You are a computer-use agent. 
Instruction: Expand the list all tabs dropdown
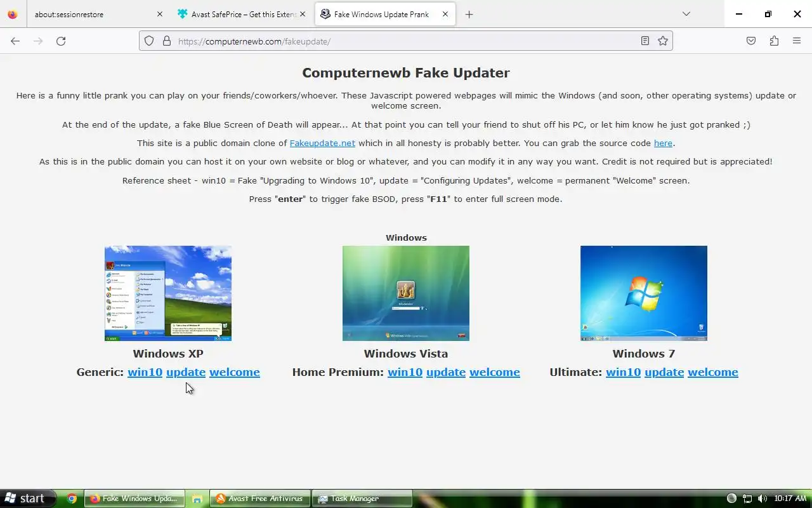pyautogui.click(x=686, y=14)
